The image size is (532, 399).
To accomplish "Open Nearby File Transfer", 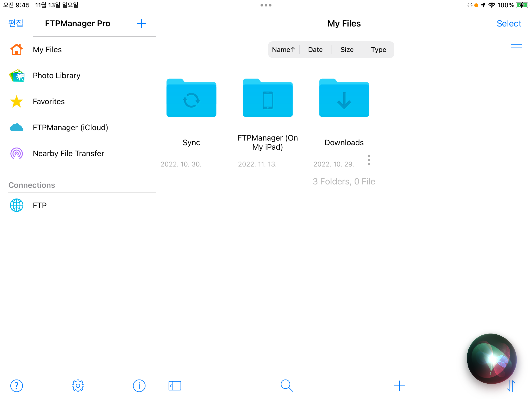I will tap(68, 154).
